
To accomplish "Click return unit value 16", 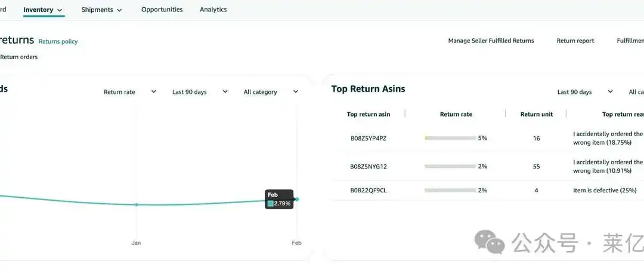I will coord(537,139).
